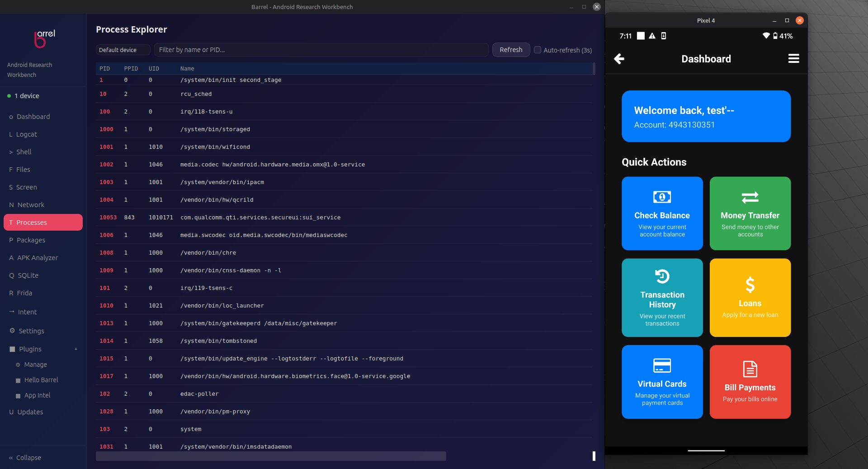Screen dimensions: 868x469
Task: Click the Refresh button
Action: click(511, 50)
